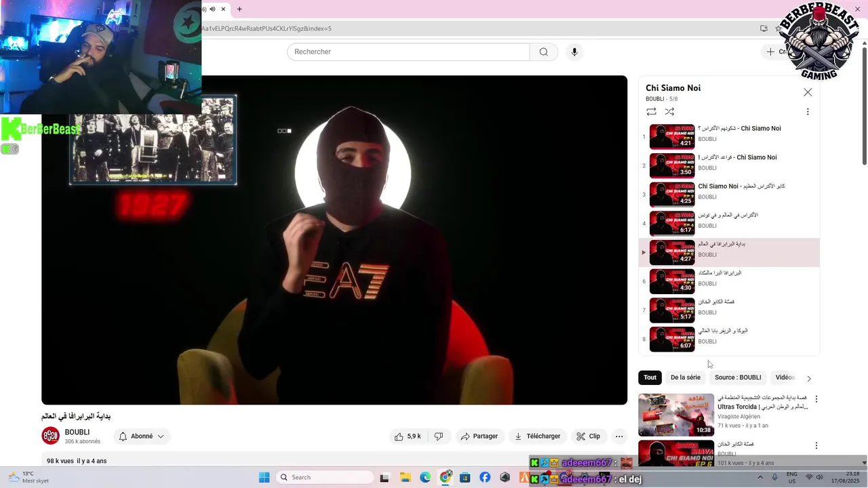This screenshot has height=488, width=868.
Task: Open Microsoft Edge from taskbar
Action: pyautogui.click(x=425, y=477)
